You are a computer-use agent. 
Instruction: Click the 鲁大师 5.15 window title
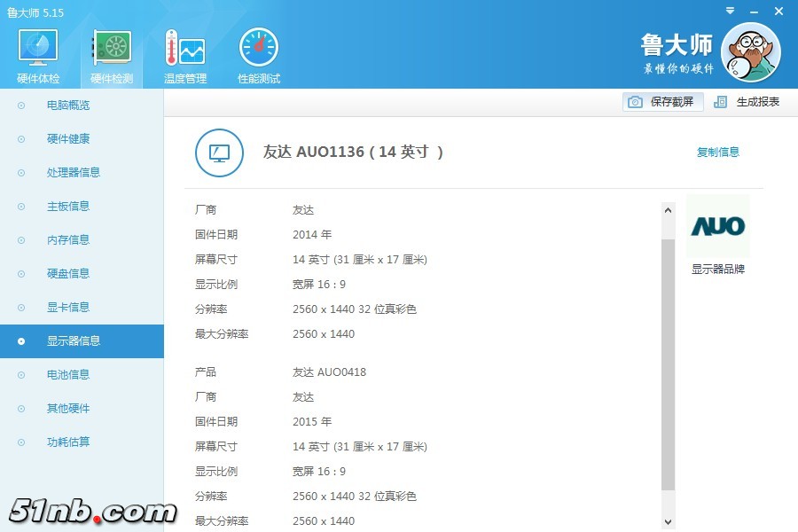click(x=35, y=12)
